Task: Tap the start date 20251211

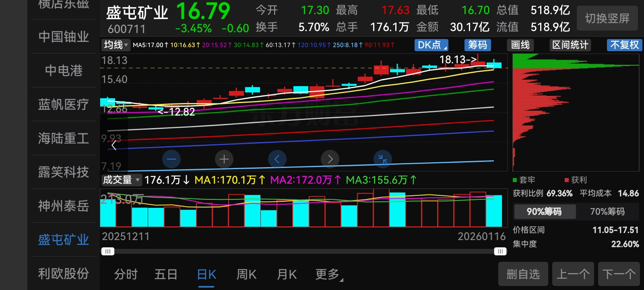Action: 126,236
